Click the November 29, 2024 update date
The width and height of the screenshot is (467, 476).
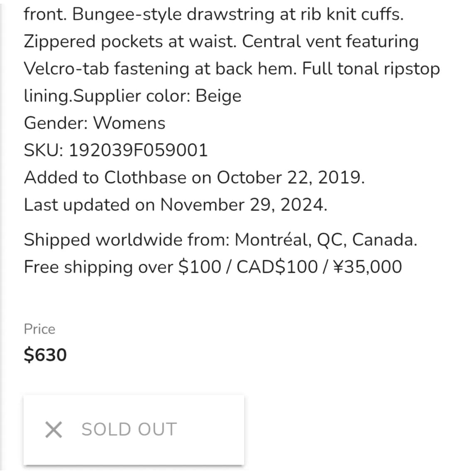243,205
